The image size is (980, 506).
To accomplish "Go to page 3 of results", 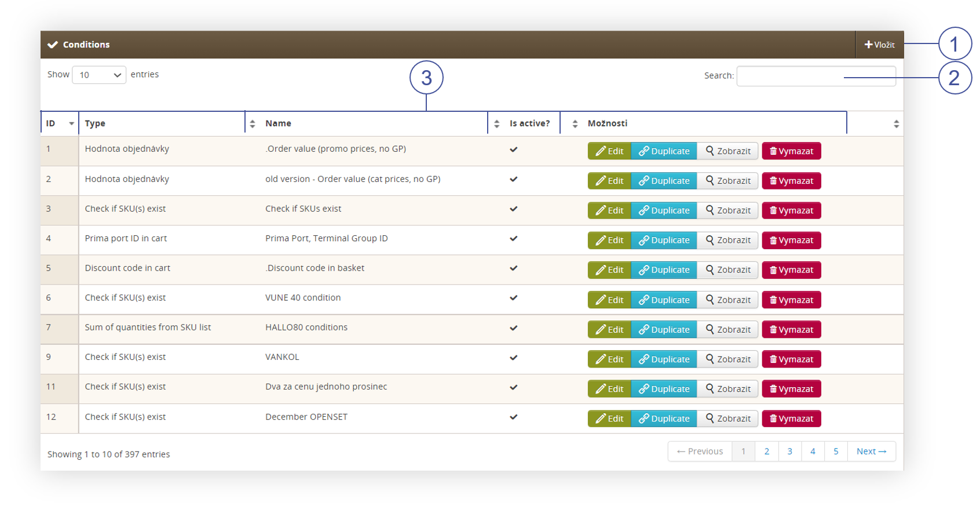I will [x=790, y=452].
